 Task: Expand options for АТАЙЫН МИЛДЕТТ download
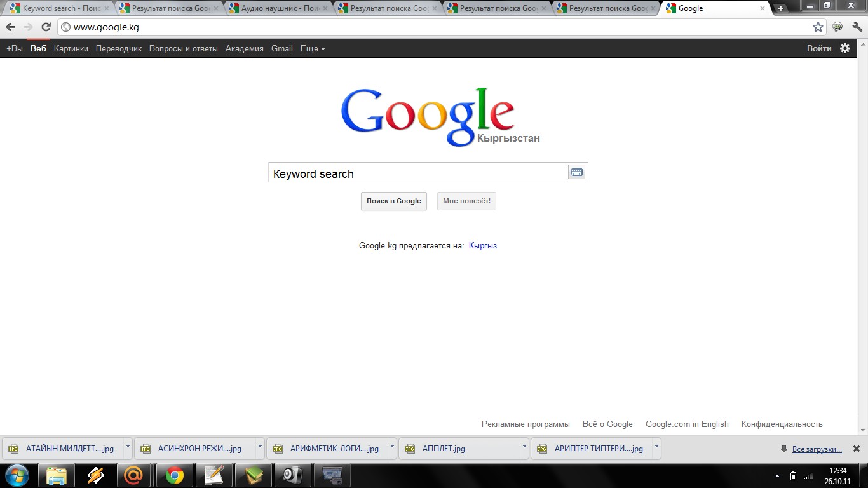pyautogui.click(x=128, y=447)
